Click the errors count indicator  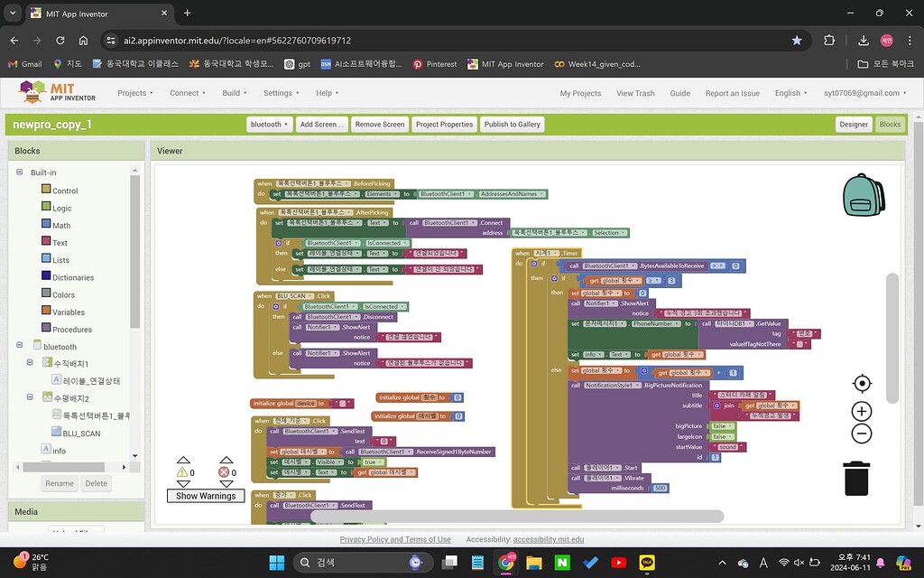[x=226, y=471]
